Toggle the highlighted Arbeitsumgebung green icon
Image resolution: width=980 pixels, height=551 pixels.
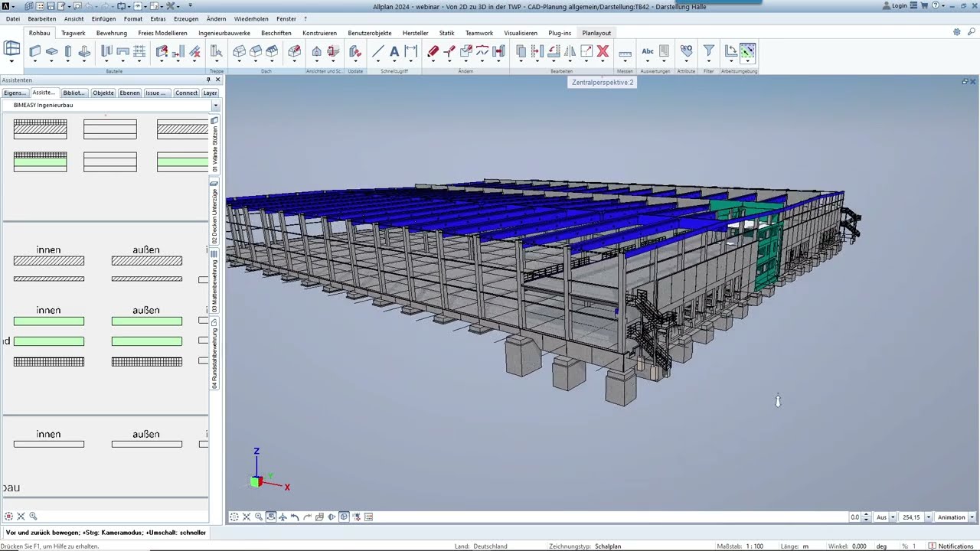pos(747,51)
